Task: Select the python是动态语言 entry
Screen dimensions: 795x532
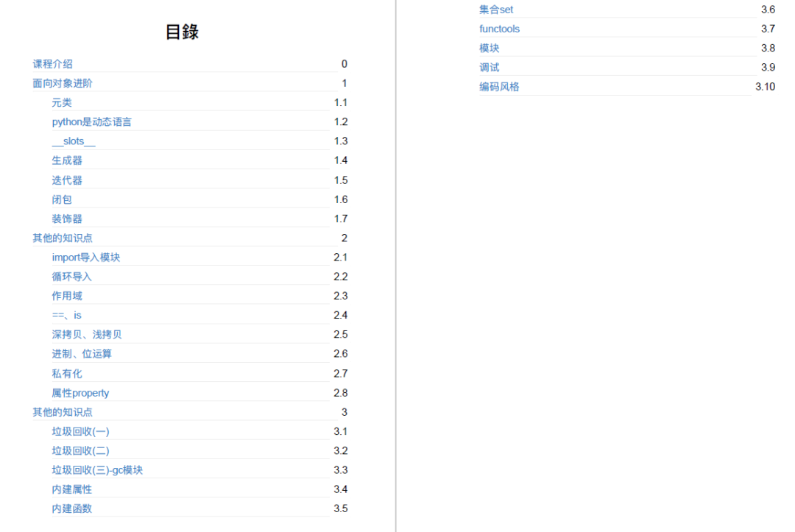Action: pyautogui.click(x=91, y=121)
